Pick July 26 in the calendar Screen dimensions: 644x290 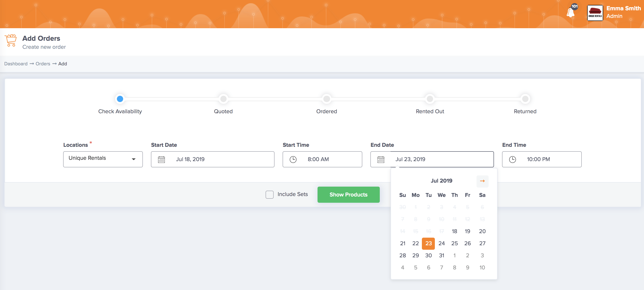[468, 243]
